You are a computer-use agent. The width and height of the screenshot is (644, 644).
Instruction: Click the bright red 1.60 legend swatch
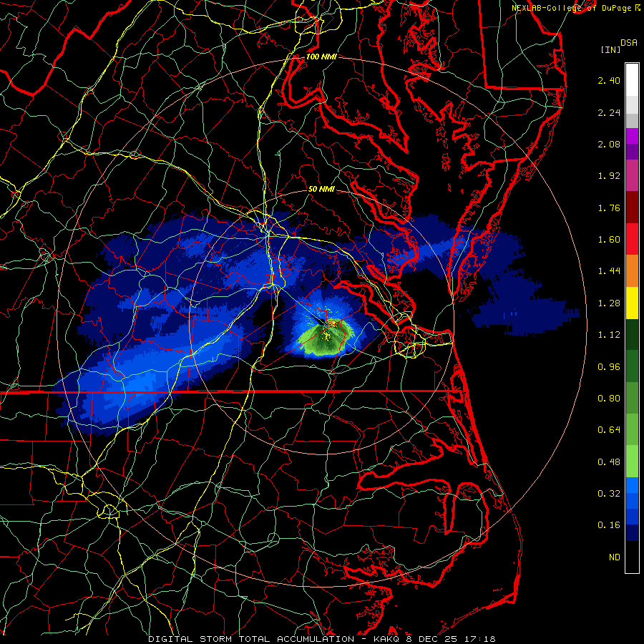point(632,239)
